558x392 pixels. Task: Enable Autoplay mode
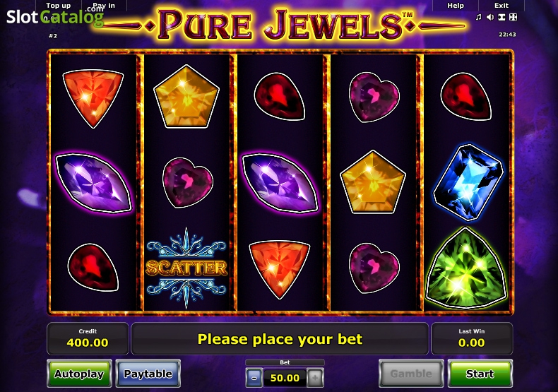coord(79,374)
